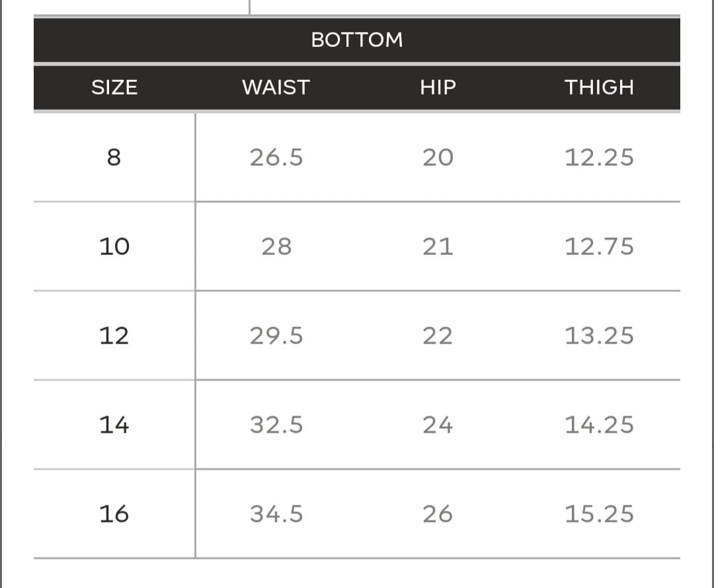Click the 13.25 thigh measurement
Screen dimensions: 714x588
point(599,336)
